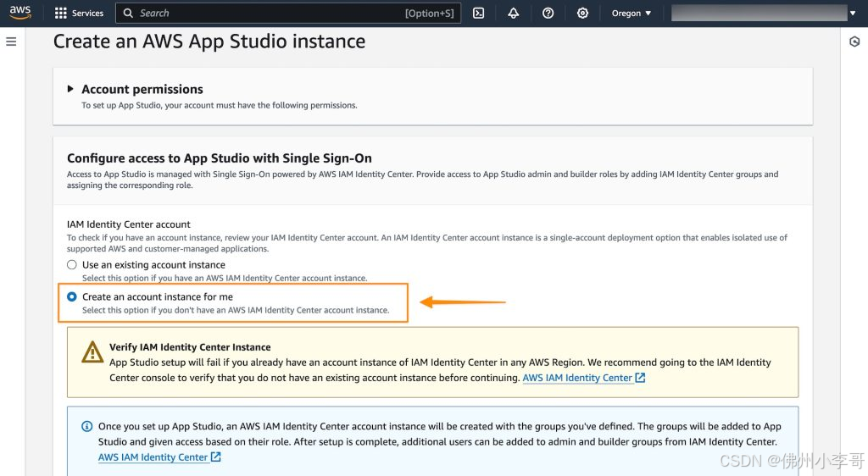Open the Oregon region dropdown
Image resolution: width=868 pixels, height=476 pixels.
pos(631,14)
